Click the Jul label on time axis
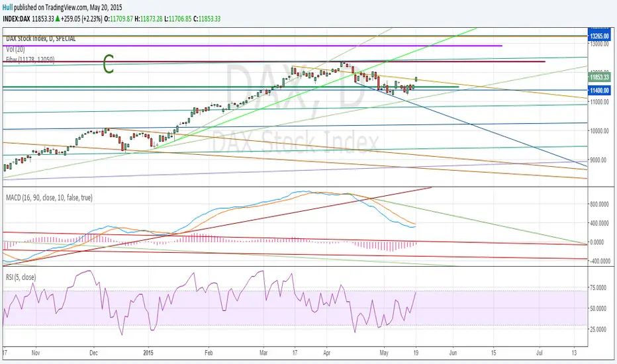Screen dimensions: 617x364 coord(540,353)
